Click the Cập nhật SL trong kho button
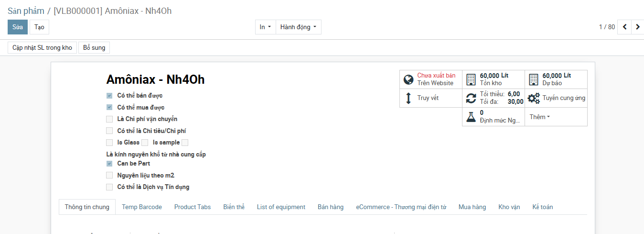 (42, 47)
